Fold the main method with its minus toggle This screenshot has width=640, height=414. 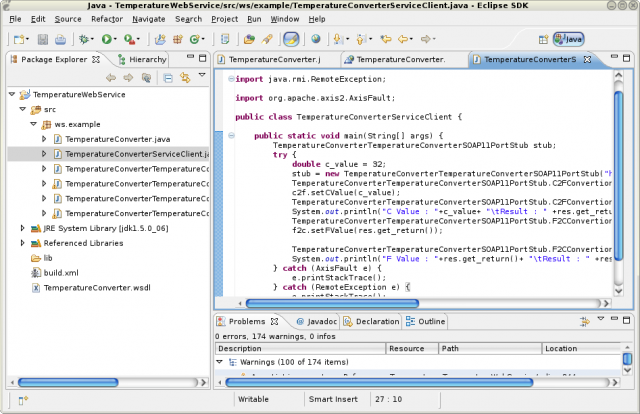click(231, 136)
